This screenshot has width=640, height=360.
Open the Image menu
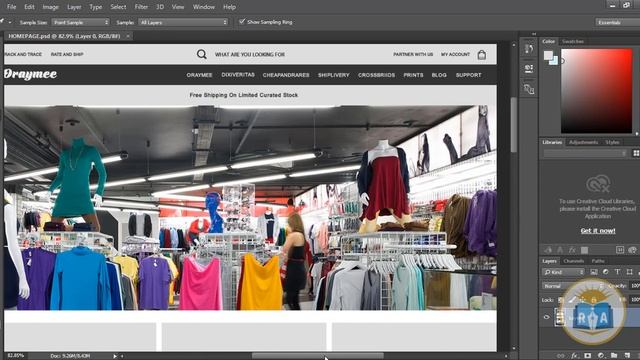point(51,7)
